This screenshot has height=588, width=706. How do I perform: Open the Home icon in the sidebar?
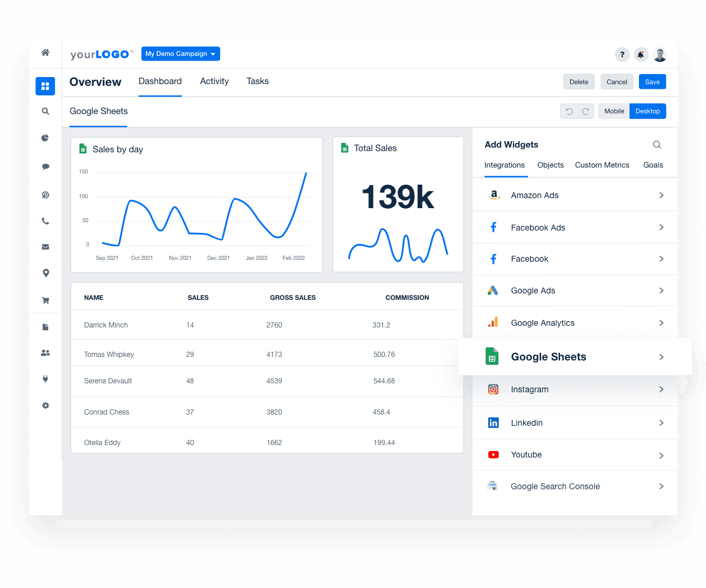click(x=45, y=52)
